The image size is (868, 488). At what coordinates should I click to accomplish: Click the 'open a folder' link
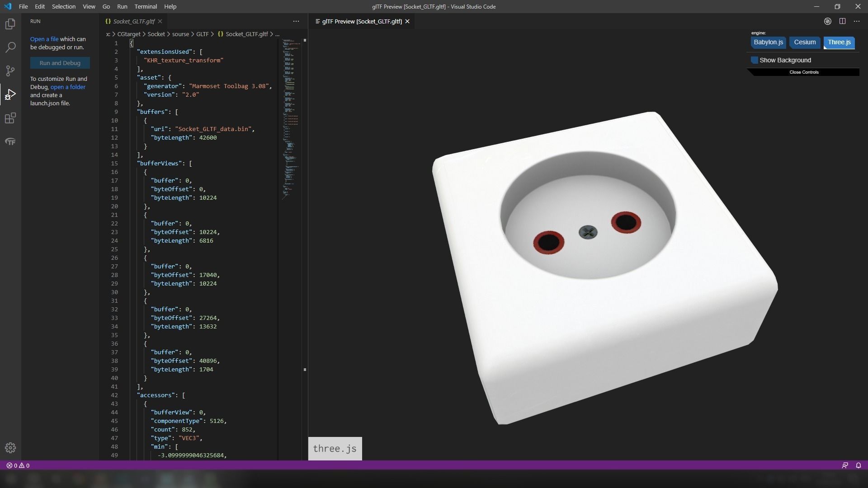pyautogui.click(x=68, y=87)
